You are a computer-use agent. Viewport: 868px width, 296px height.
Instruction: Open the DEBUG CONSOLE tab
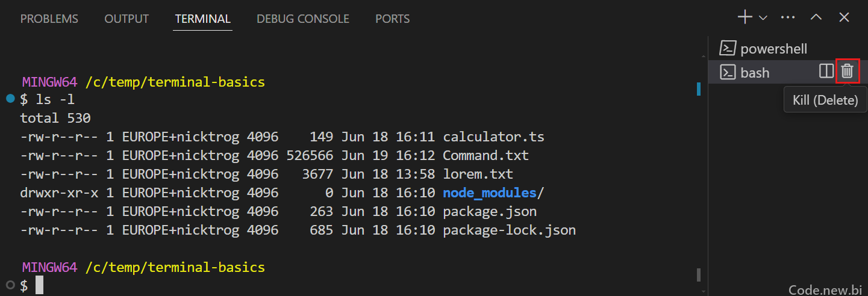303,19
